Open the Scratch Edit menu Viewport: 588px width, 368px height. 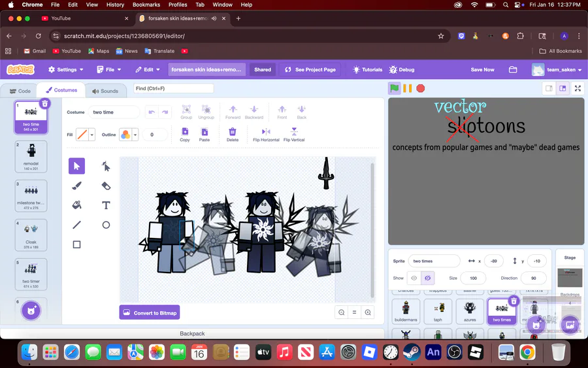(148, 70)
